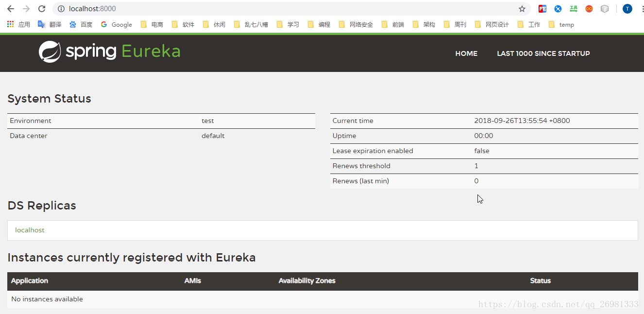Open the 百度 Baidu bookmark

click(81, 24)
